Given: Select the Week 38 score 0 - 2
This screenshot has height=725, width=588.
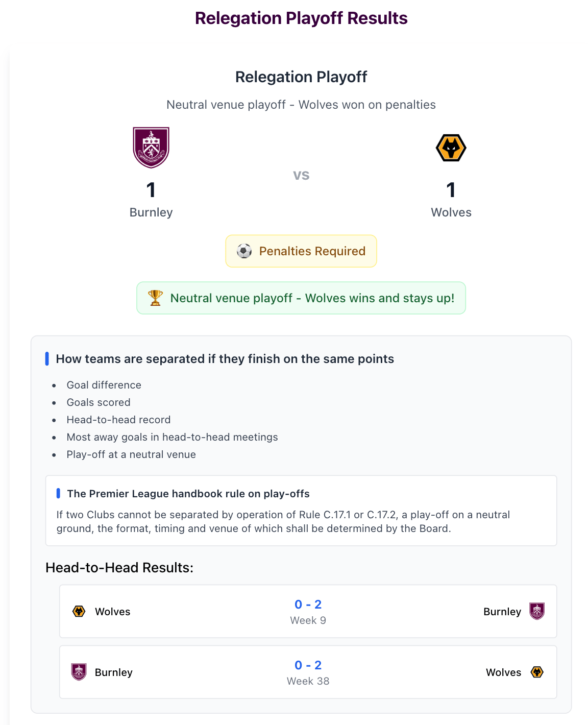Looking at the screenshot, I should [308, 665].
